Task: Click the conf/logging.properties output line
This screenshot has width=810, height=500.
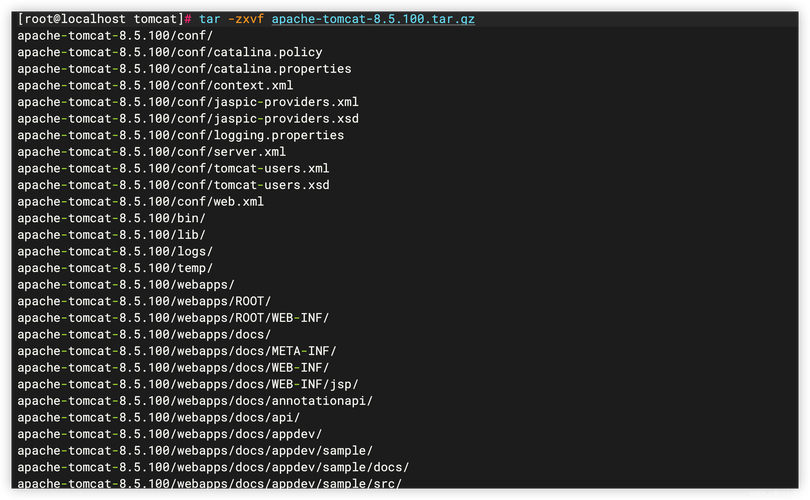Action: click(180, 135)
